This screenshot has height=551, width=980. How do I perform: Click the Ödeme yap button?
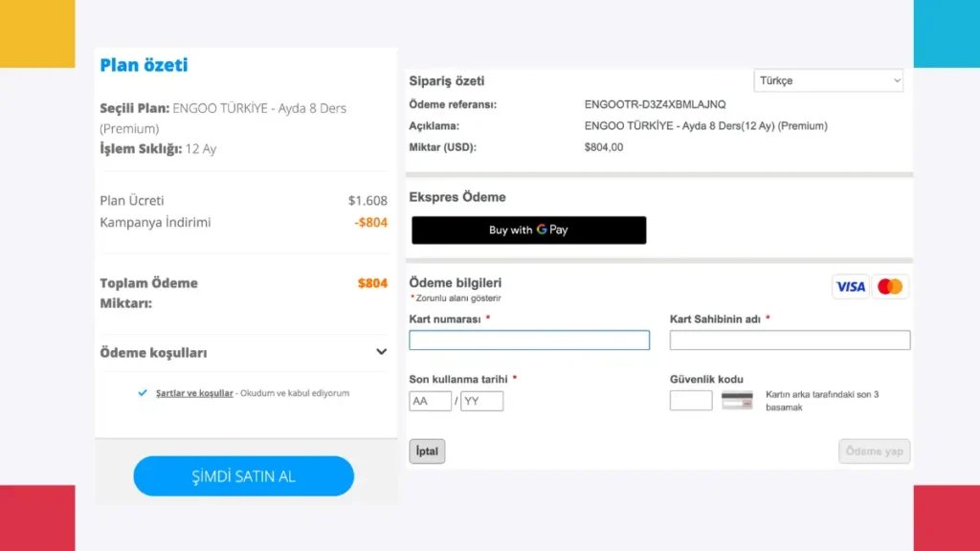click(x=874, y=452)
